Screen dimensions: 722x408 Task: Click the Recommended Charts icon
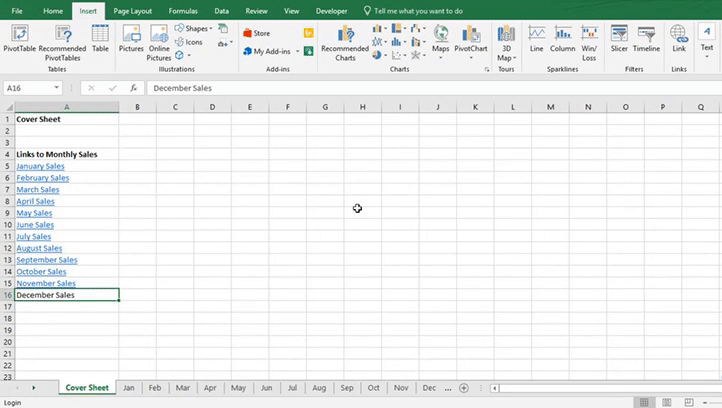click(x=345, y=40)
